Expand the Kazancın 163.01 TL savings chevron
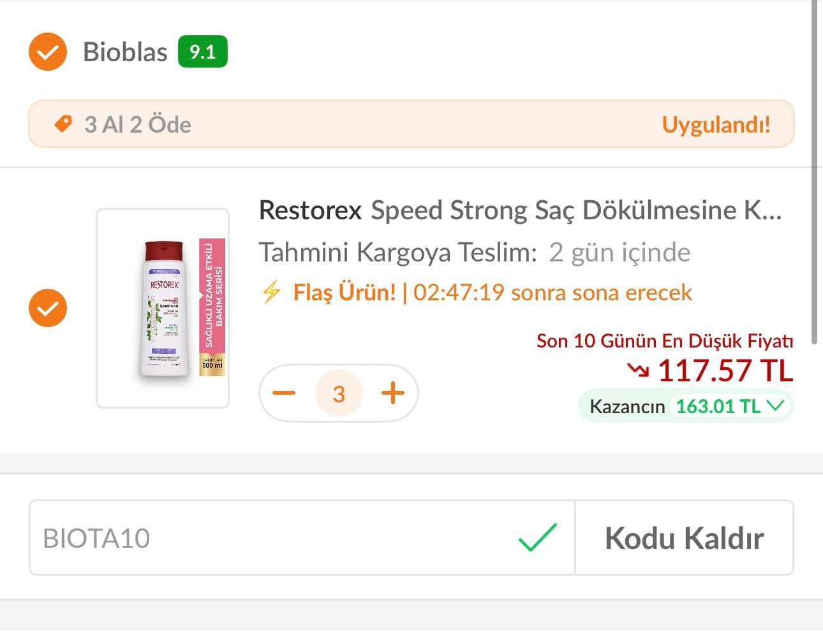 pos(775,406)
